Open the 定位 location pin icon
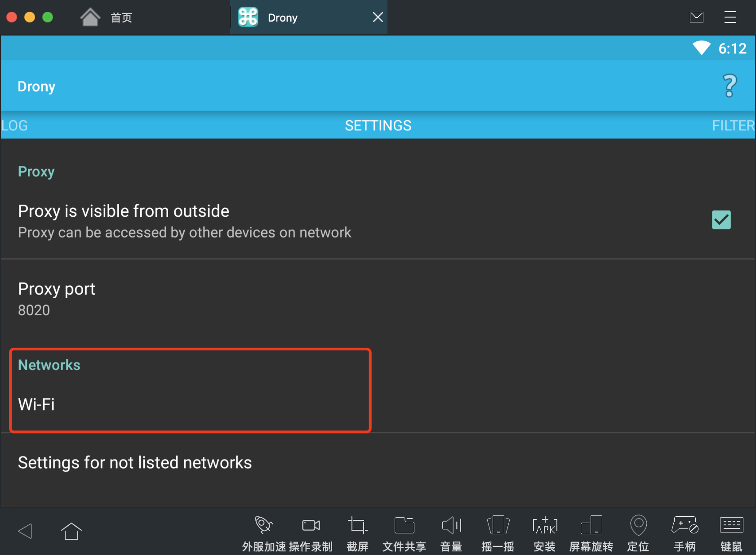This screenshot has height=555, width=756. click(638, 525)
